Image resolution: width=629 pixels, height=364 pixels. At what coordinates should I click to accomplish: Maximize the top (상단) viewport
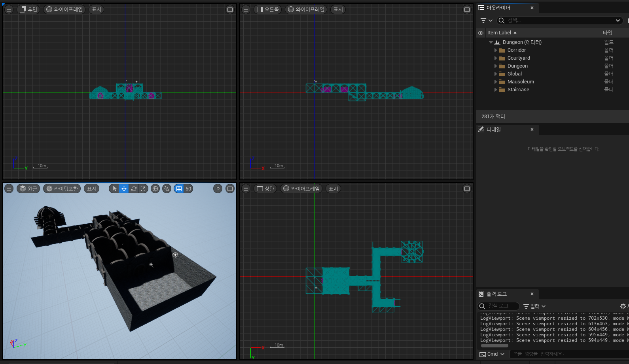467,189
